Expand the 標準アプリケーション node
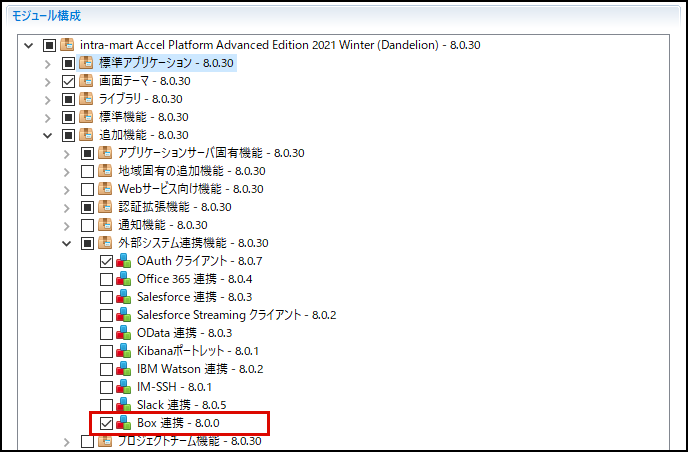The width and height of the screenshot is (688, 452). pyautogui.click(x=48, y=64)
